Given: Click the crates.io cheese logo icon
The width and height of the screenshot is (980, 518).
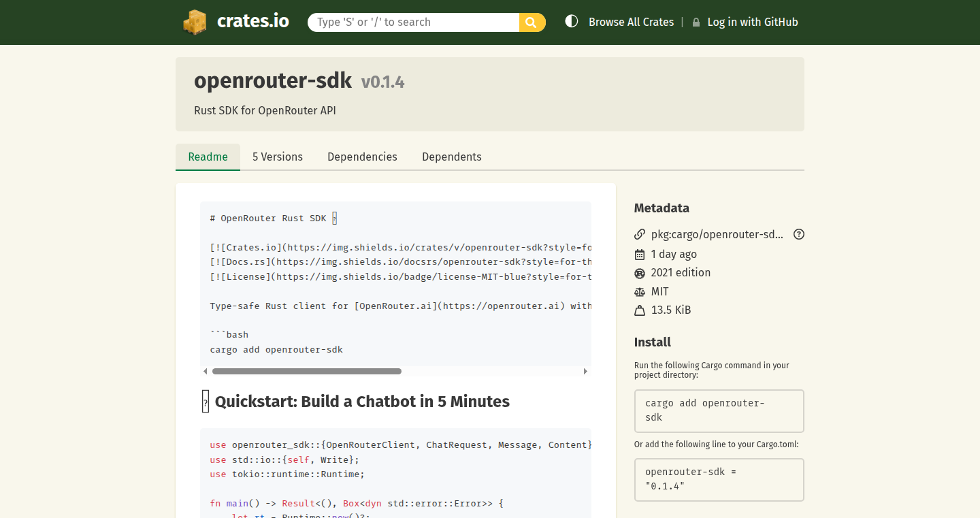Looking at the screenshot, I should click(x=195, y=22).
